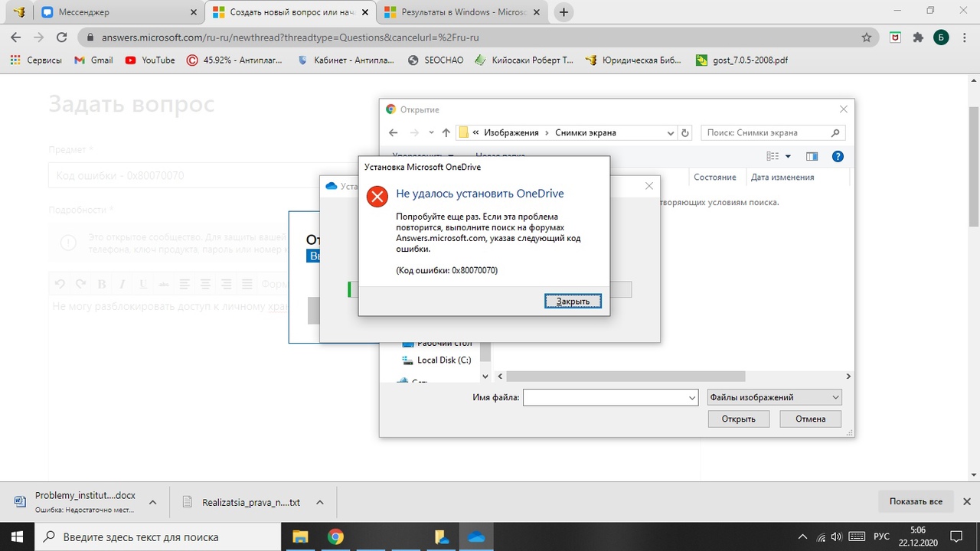The height and width of the screenshot is (551, 980).
Task: Close the OneDrive setup progress window
Action: [649, 186]
